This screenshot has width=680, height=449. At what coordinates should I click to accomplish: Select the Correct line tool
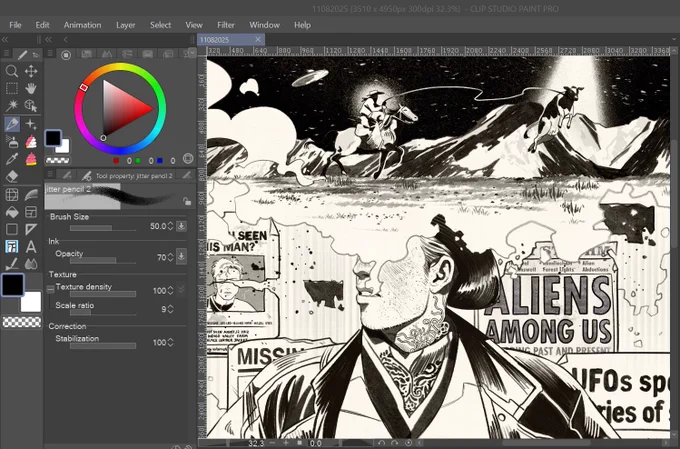coord(12,264)
